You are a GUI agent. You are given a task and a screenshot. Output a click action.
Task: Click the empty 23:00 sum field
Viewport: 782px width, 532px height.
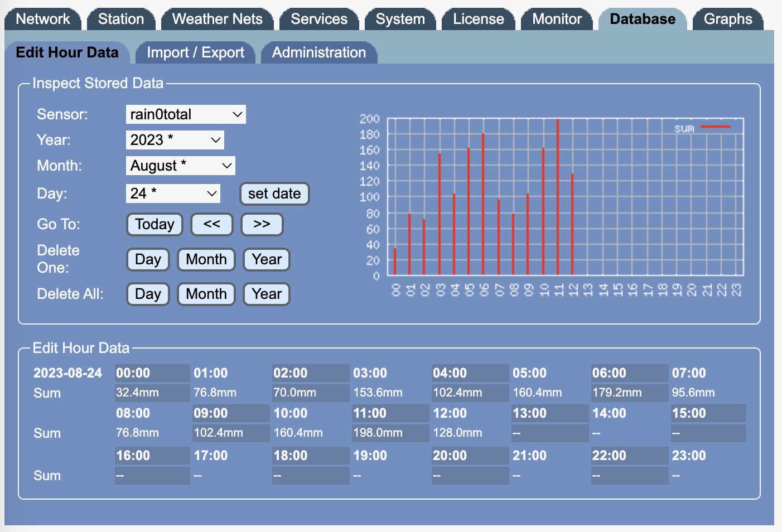tap(709, 476)
